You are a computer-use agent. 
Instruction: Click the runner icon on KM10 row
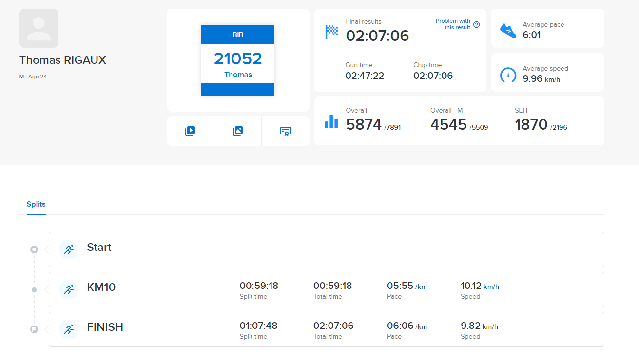(69, 289)
